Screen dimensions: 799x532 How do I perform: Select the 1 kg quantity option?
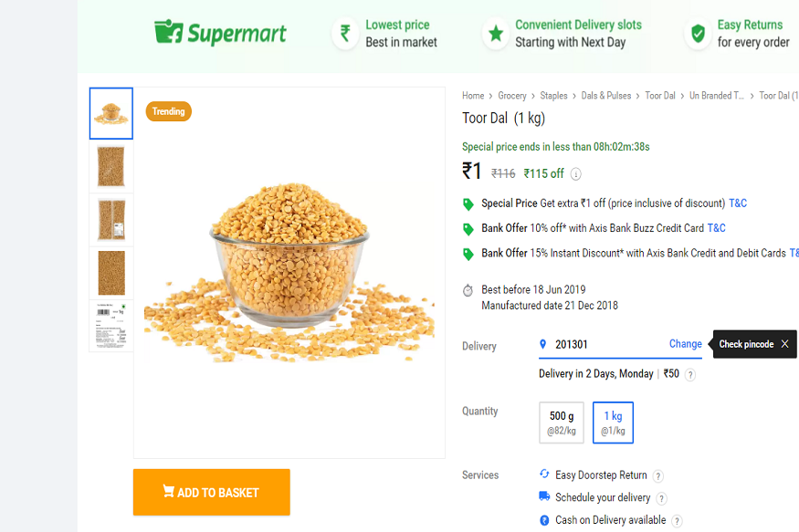613,422
